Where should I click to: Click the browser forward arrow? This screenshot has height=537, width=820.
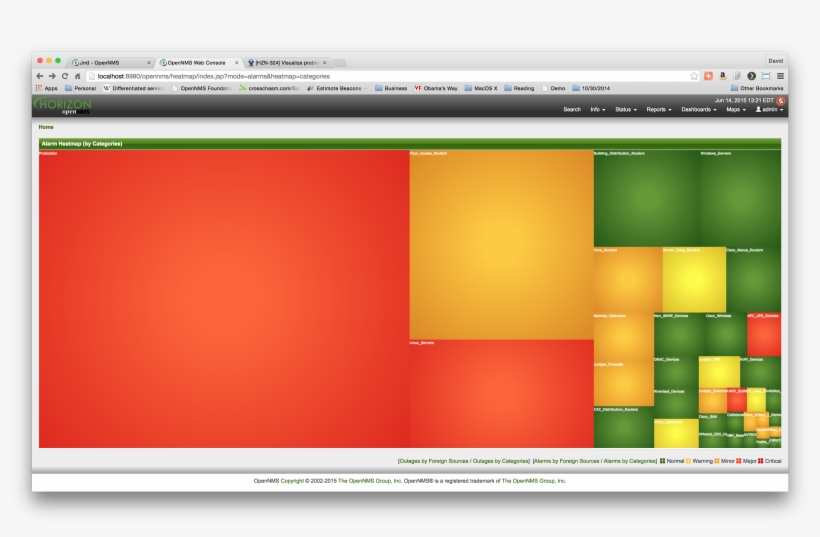tap(52, 76)
